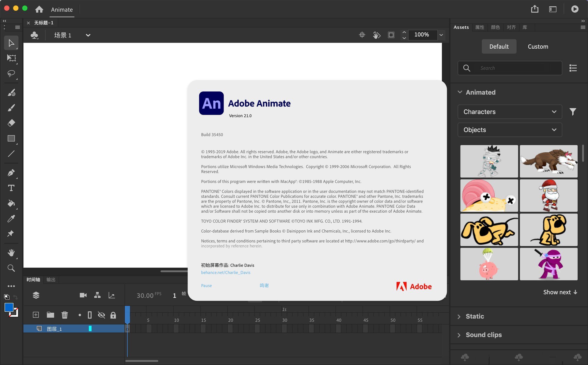Select the Text tool
The width and height of the screenshot is (588, 365).
[x=11, y=188]
